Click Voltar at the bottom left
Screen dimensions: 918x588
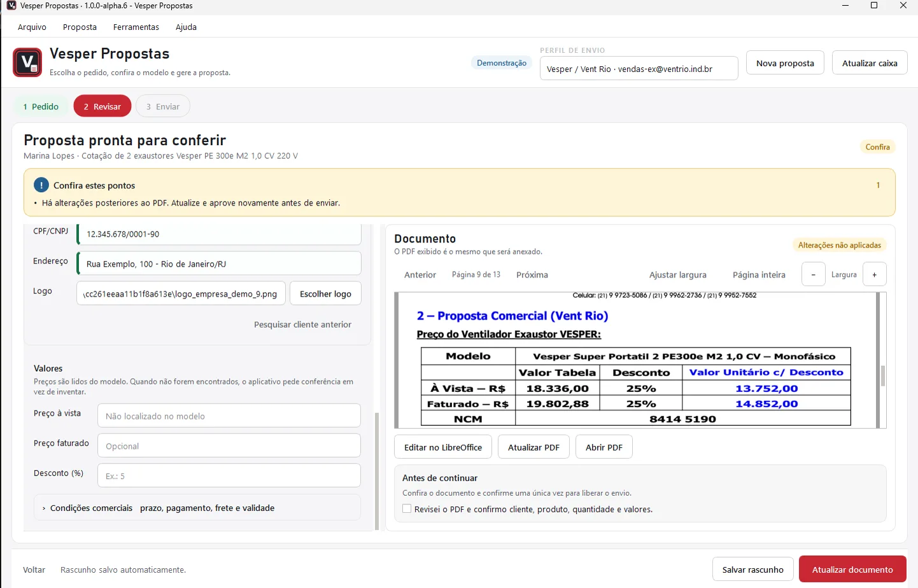[x=34, y=570]
